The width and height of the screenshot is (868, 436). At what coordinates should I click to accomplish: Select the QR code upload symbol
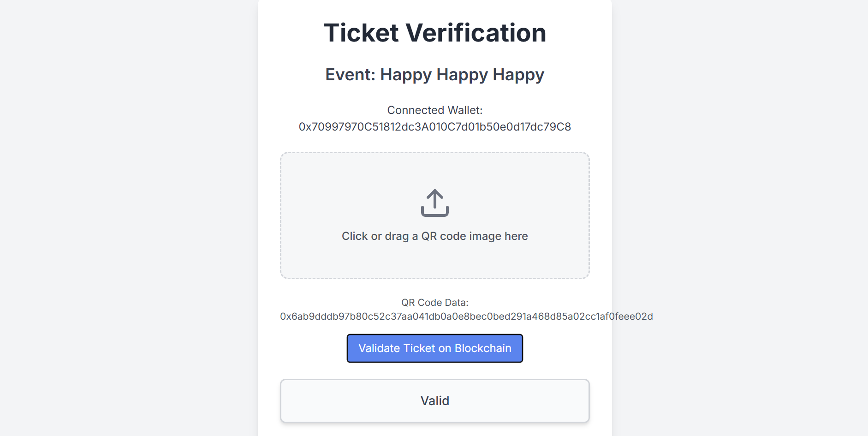[434, 205]
